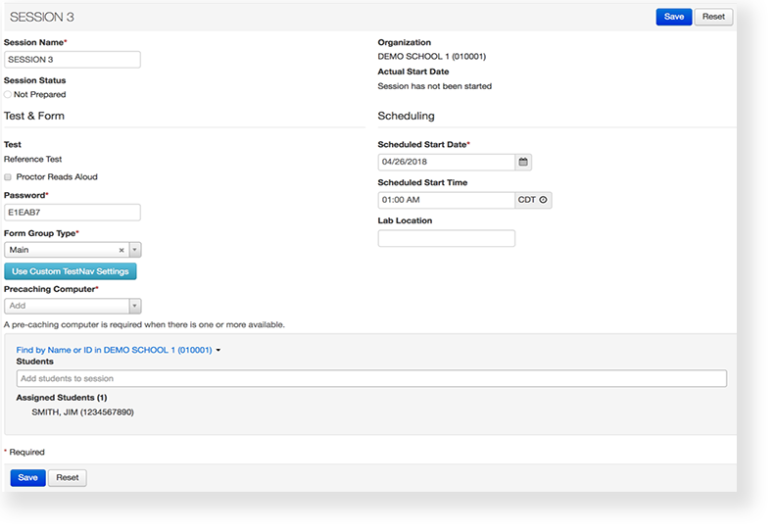The width and height of the screenshot is (777, 532).
Task: Click the Scheduled Start Time field
Action: coord(446,200)
